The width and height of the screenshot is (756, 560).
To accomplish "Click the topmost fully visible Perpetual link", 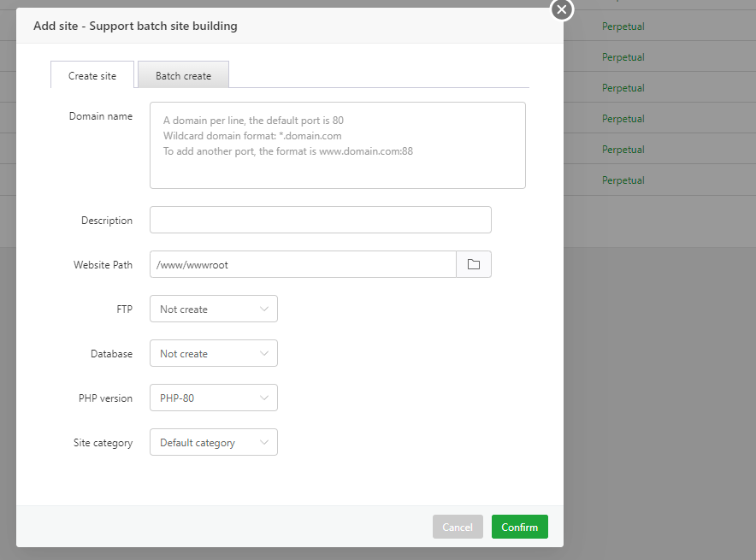I will (x=623, y=27).
